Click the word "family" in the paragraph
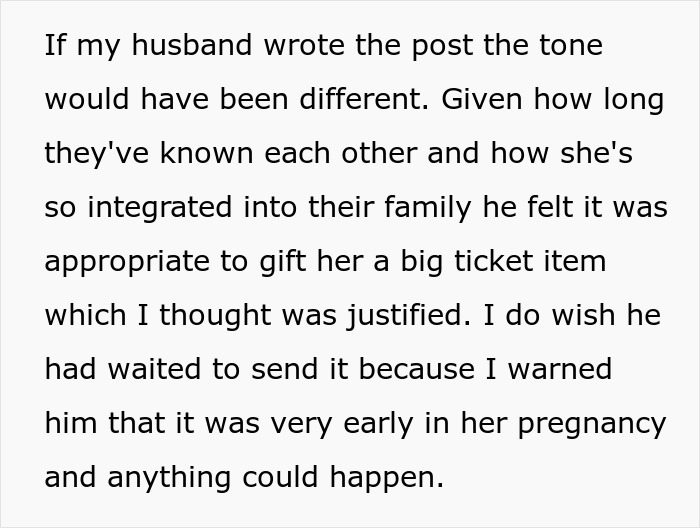Image resolution: width=700 pixels, height=528 pixels. click(428, 208)
